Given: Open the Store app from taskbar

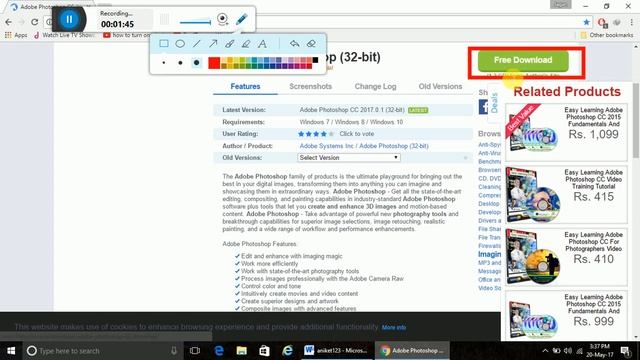Looking at the screenshot, I should pyautogui.click(x=264, y=351).
